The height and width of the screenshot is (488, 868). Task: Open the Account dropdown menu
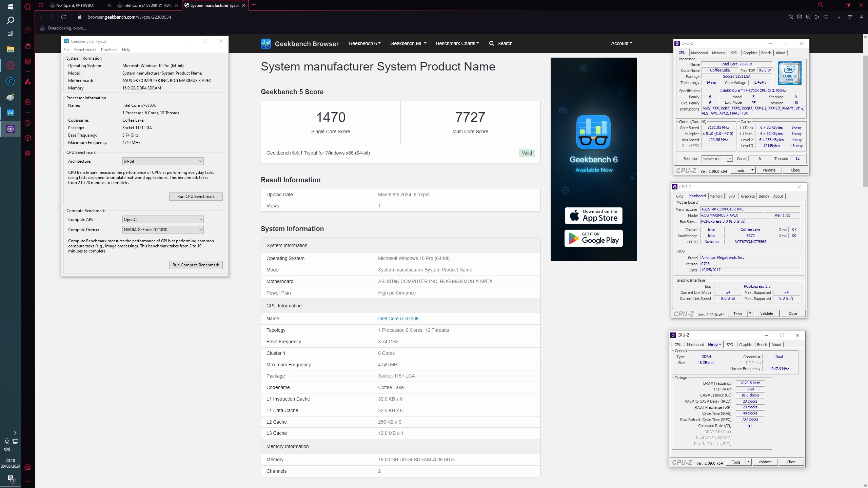pyautogui.click(x=622, y=43)
